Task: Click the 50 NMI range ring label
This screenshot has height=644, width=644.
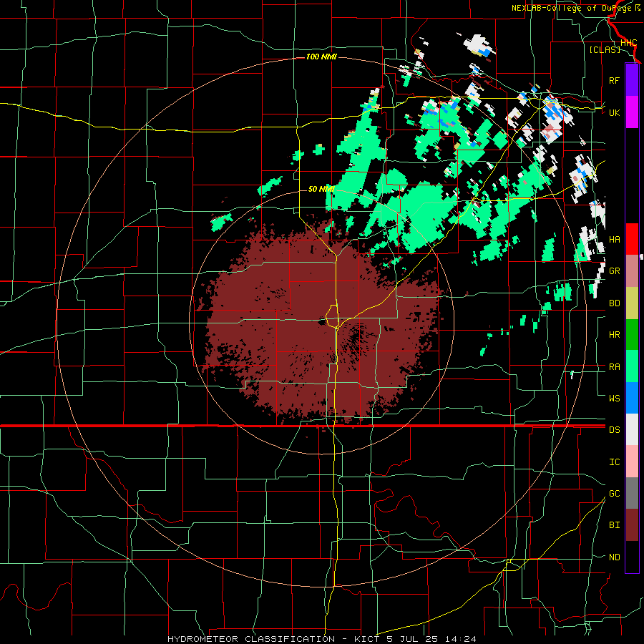Action: coord(321,189)
